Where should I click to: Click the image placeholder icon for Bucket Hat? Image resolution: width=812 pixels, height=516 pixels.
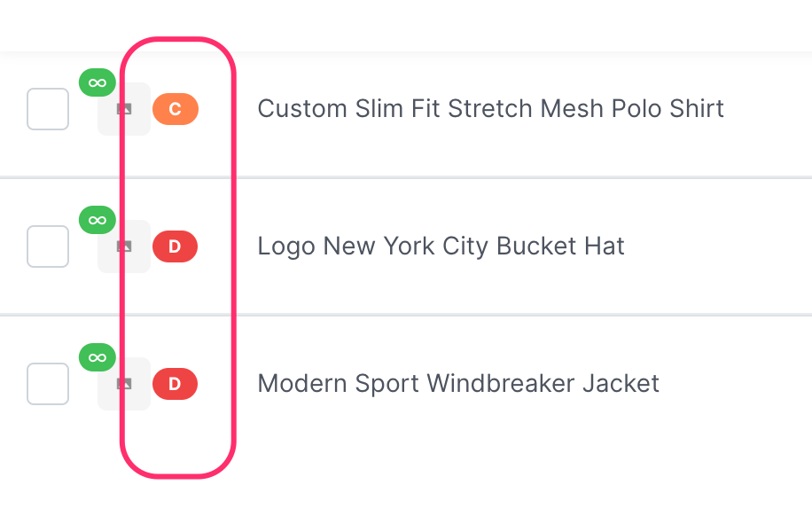(x=125, y=246)
